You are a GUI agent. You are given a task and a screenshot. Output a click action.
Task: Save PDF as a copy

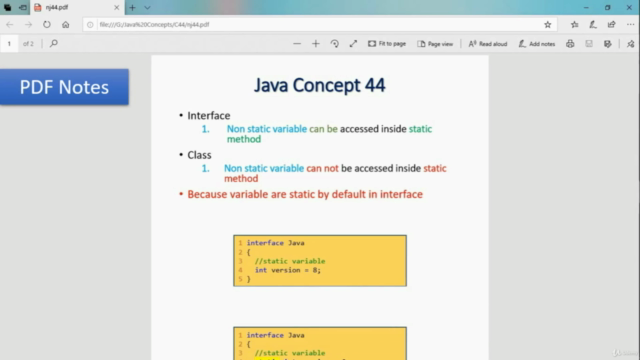(x=608, y=44)
